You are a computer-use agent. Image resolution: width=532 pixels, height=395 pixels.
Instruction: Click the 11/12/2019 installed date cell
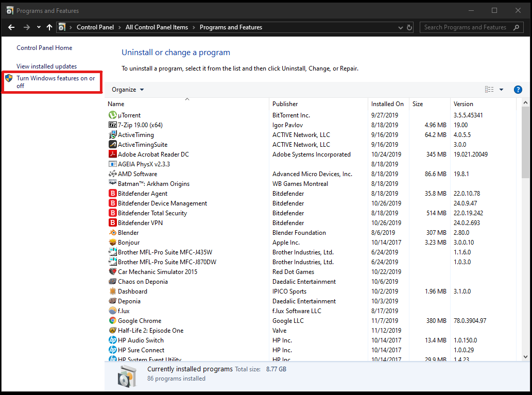(386, 331)
